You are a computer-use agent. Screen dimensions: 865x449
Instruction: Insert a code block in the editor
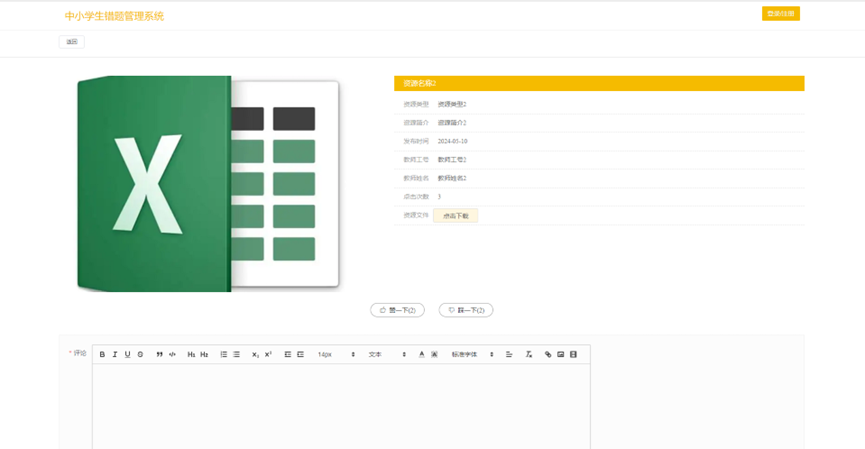pos(172,354)
